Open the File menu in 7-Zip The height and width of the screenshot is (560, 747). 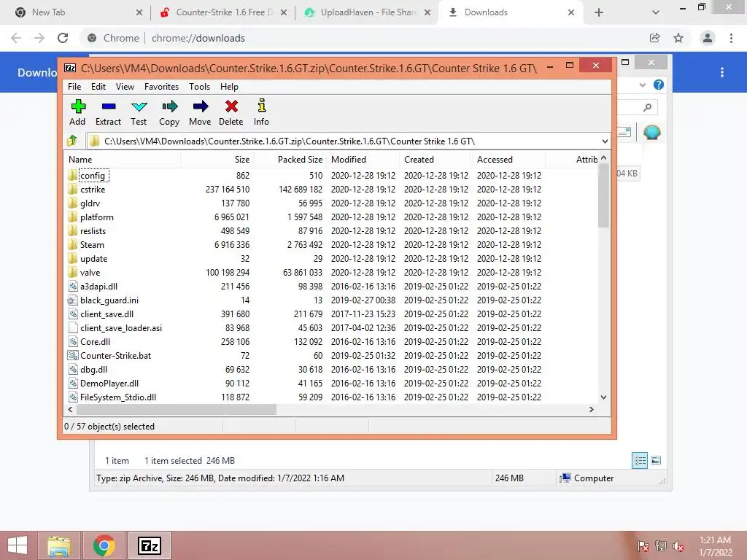(74, 87)
